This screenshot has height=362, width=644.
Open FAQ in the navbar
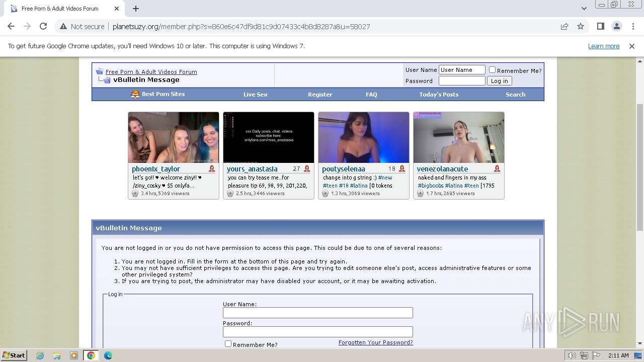tap(371, 95)
